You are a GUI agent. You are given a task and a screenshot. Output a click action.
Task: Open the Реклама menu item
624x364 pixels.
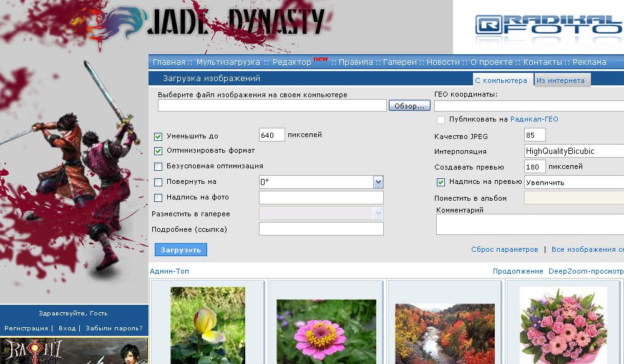tap(590, 62)
